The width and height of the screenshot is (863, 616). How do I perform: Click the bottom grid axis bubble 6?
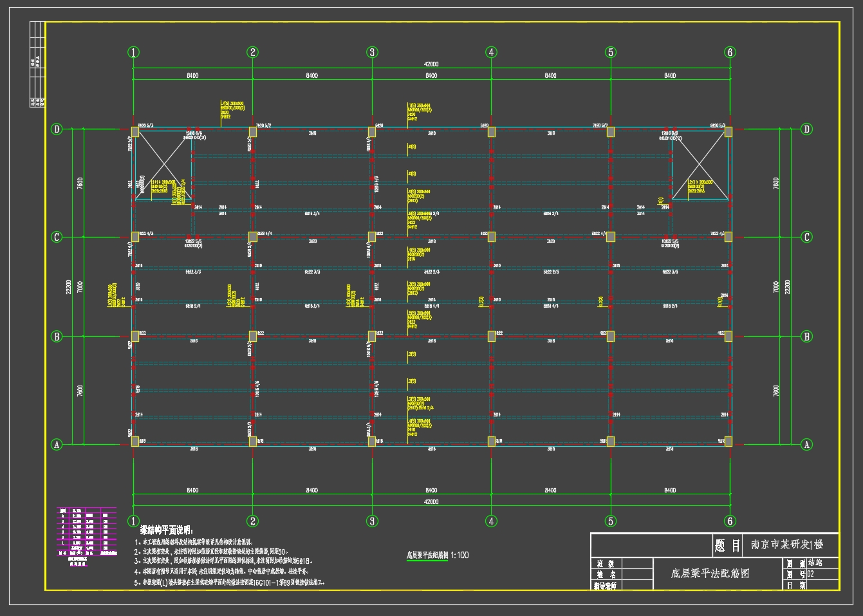(x=730, y=521)
